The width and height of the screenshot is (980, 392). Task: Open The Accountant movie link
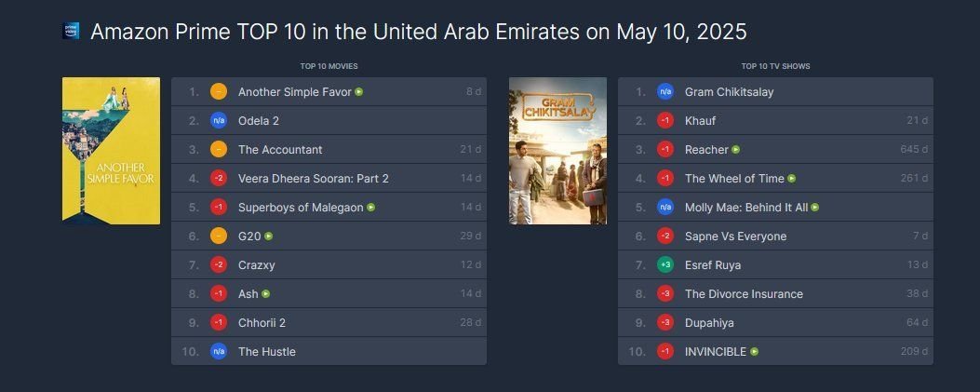pos(280,150)
